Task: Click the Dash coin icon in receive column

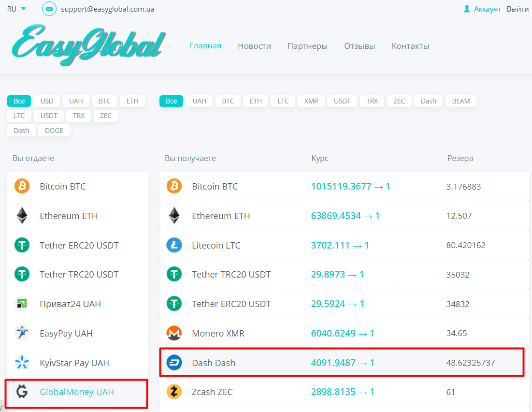Action: pos(174,362)
